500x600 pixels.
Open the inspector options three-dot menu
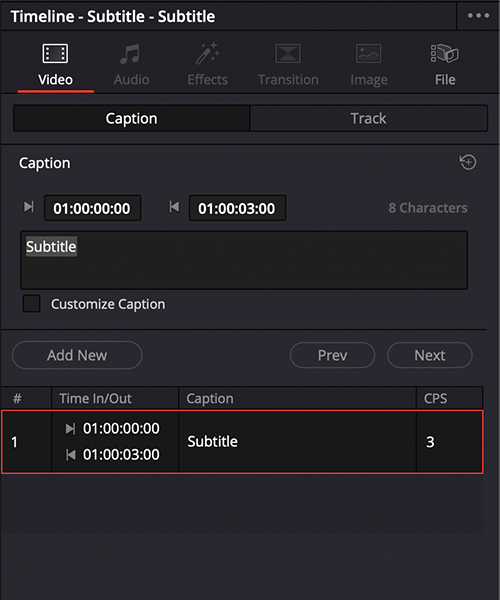[478, 16]
